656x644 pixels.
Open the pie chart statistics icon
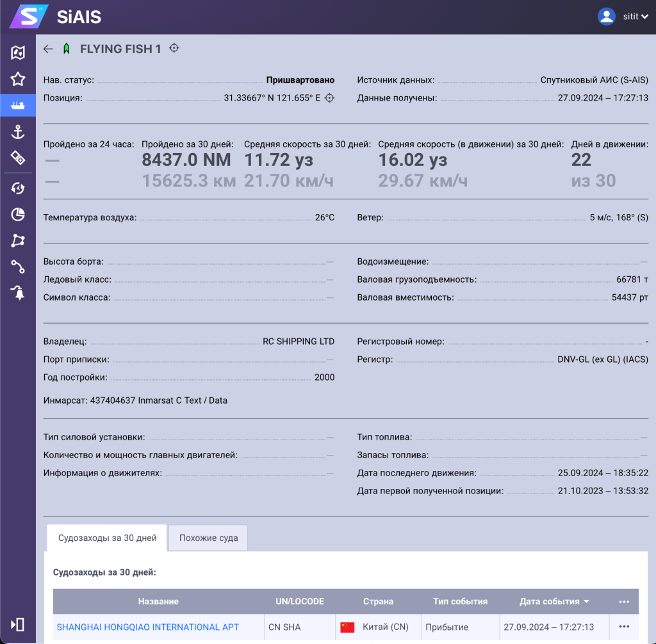(x=18, y=214)
